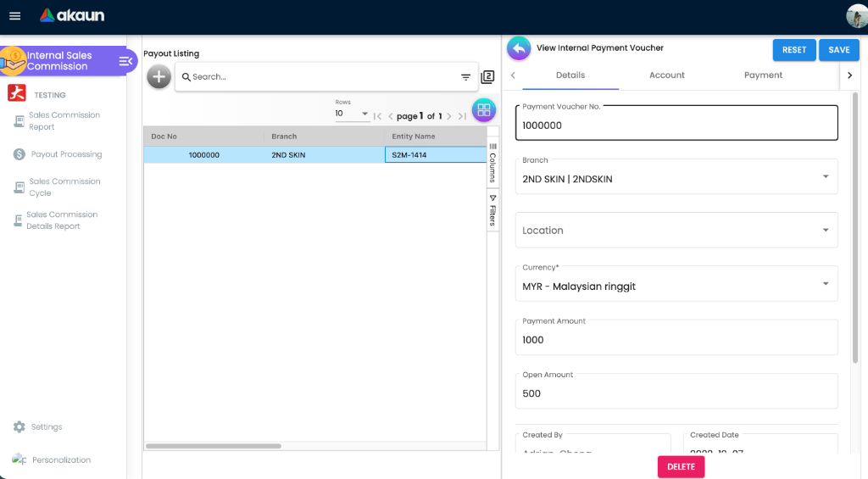Sort by the Entity Name column header
Viewport: 868px width, 479px height.
[x=435, y=136]
